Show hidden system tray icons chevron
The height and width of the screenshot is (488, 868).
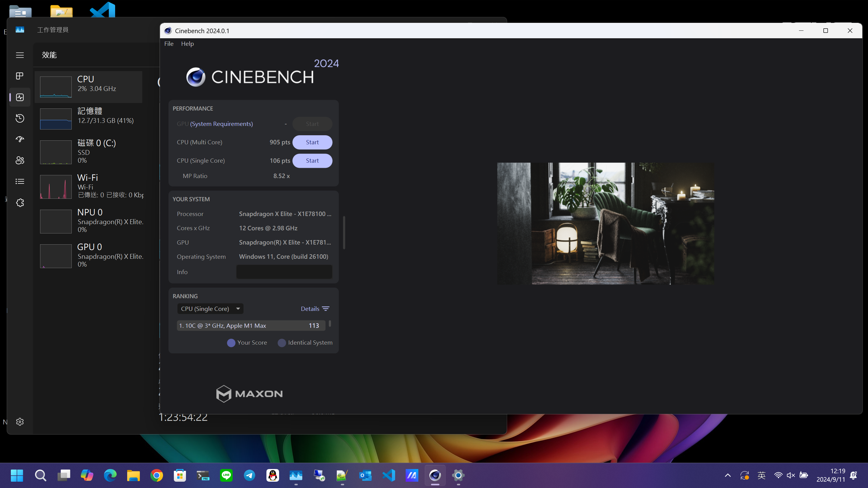[728, 475]
